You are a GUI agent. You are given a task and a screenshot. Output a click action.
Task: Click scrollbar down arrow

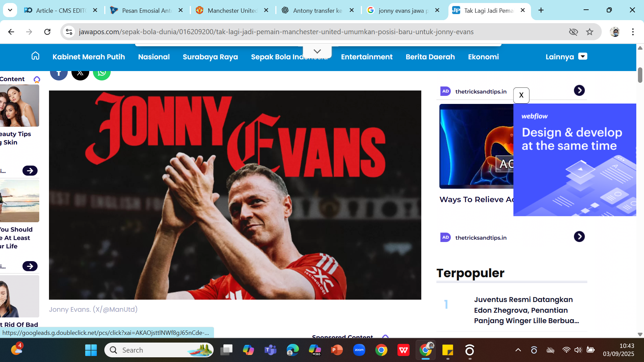pyautogui.click(x=640, y=334)
